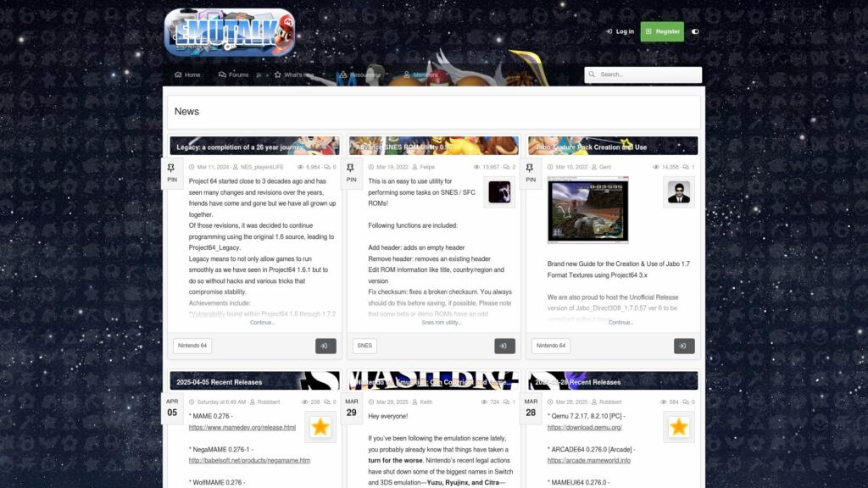The width and height of the screenshot is (868, 488).
Task: Click the APR 05 date badge
Action: click(x=171, y=408)
